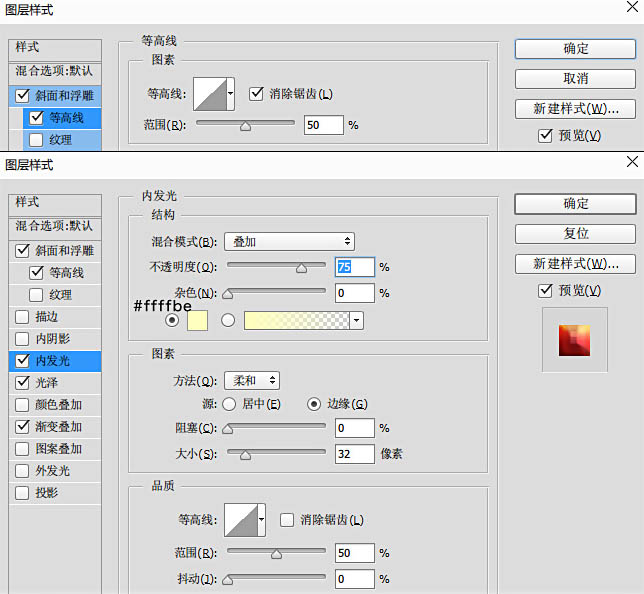Click the 品质 范围(R) slider
Image resolution: width=644 pixels, height=594 pixels.
tap(276, 552)
